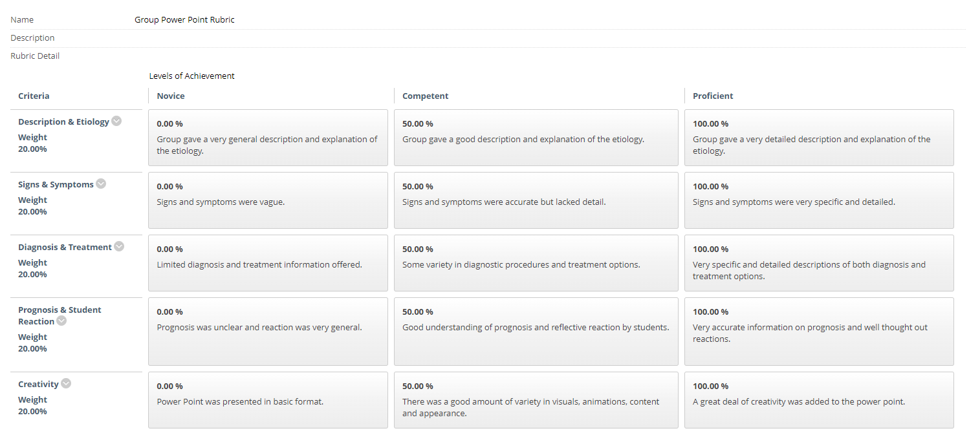
Task: Click the Competent column header
Action: tap(425, 96)
